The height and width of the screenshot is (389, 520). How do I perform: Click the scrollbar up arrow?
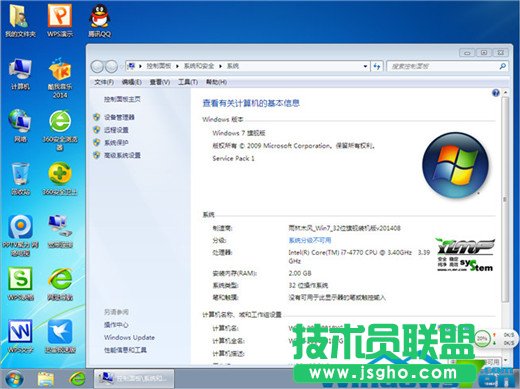pos(505,92)
